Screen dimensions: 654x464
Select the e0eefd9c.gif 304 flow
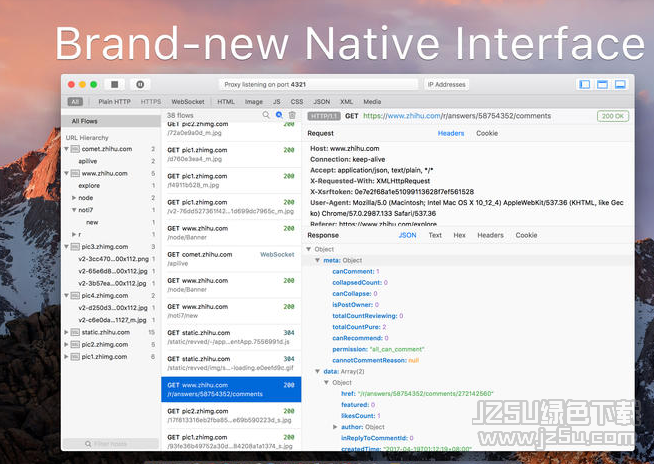pos(231,363)
